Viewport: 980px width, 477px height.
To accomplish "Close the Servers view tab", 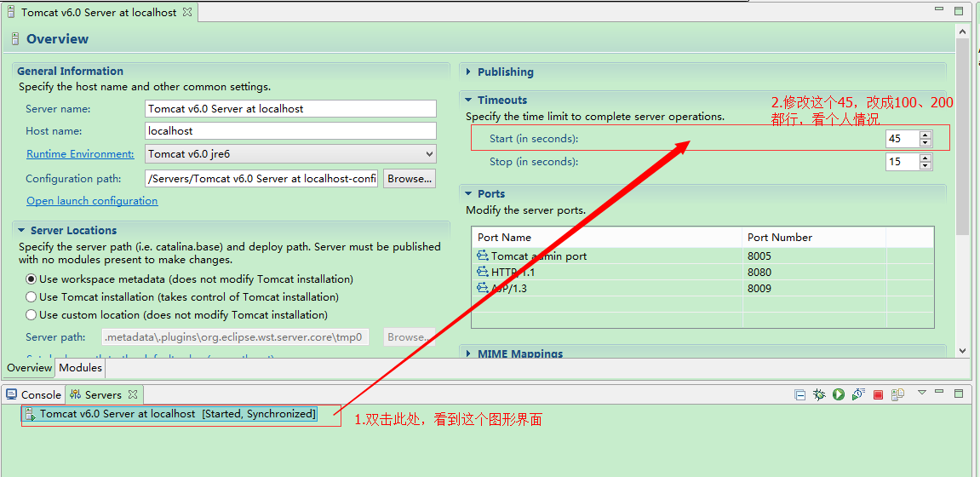I will click(x=132, y=394).
